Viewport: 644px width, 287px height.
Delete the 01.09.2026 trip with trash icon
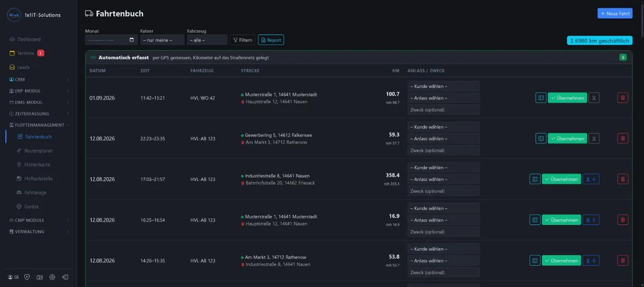click(x=623, y=98)
